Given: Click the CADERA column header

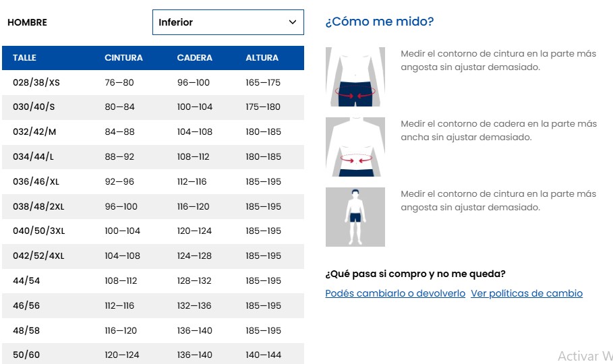Looking at the screenshot, I should [195, 58].
